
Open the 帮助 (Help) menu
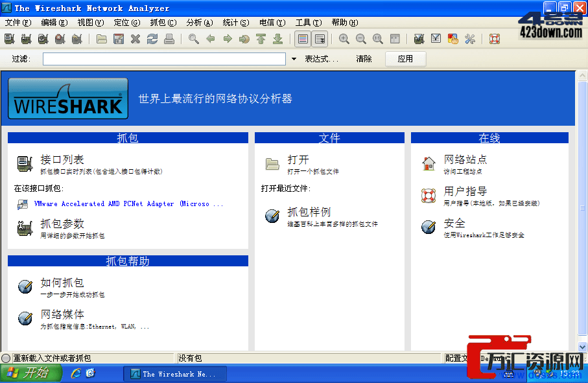pos(345,23)
